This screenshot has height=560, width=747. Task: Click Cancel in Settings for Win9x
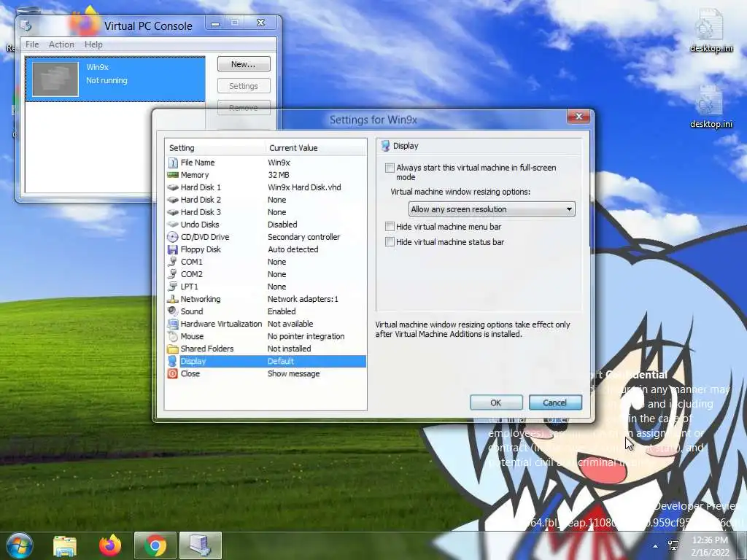[x=555, y=402]
